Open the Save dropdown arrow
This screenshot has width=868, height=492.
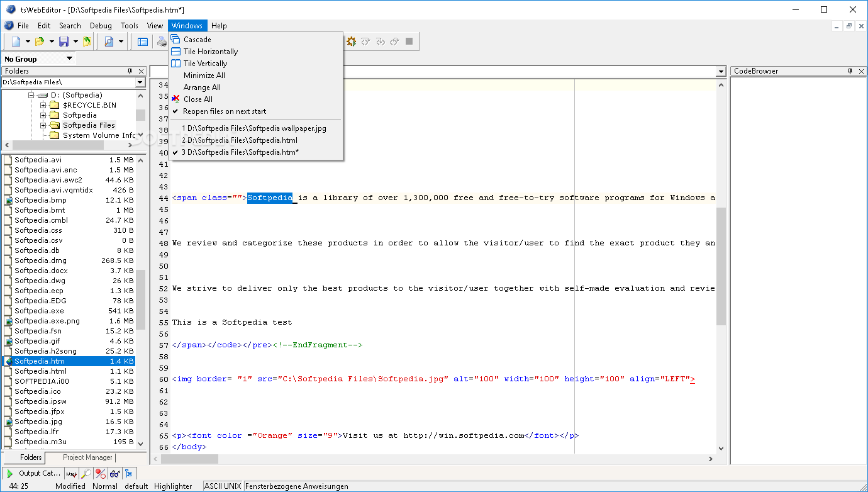click(75, 42)
